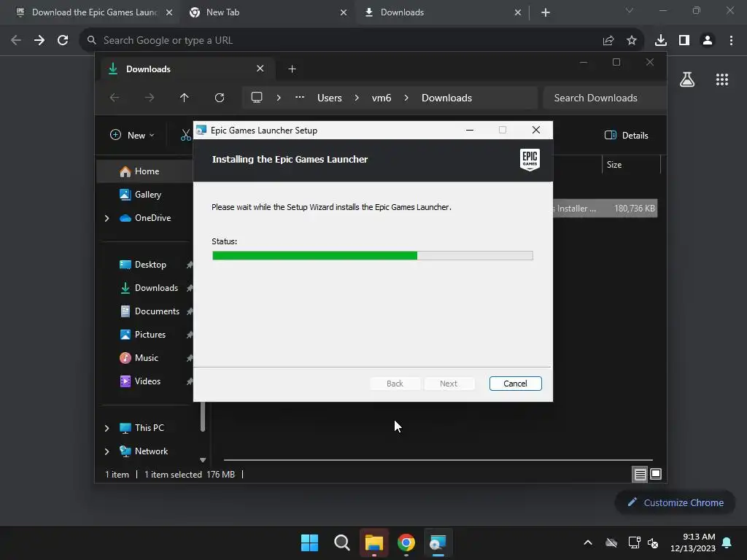747x560 pixels.
Task: Click the Chrome new tab plus button
Action: (546, 12)
